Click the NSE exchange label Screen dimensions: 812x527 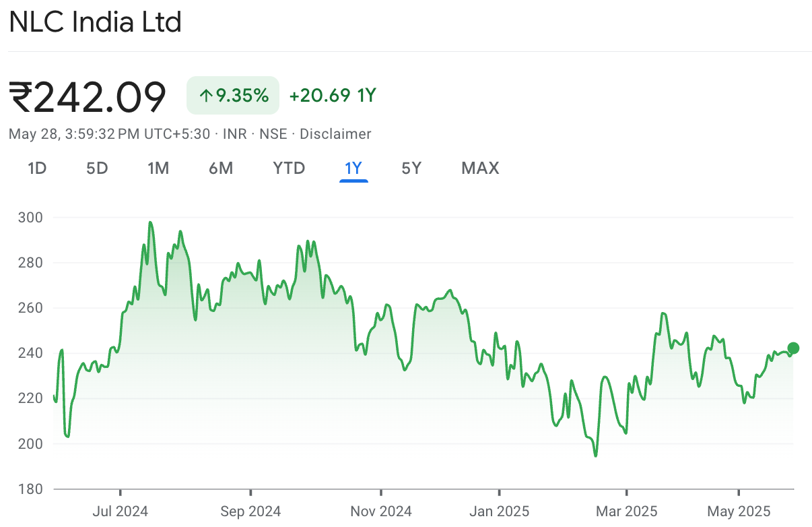click(x=273, y=134)
